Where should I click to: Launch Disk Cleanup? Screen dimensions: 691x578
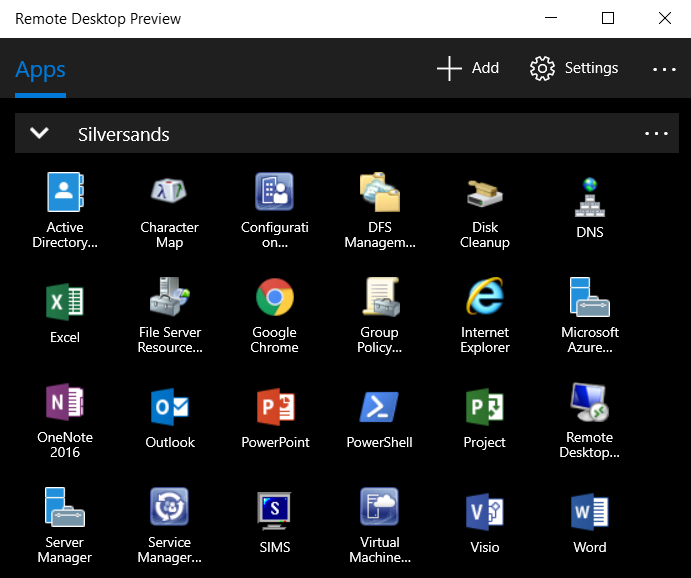[485, 193]
